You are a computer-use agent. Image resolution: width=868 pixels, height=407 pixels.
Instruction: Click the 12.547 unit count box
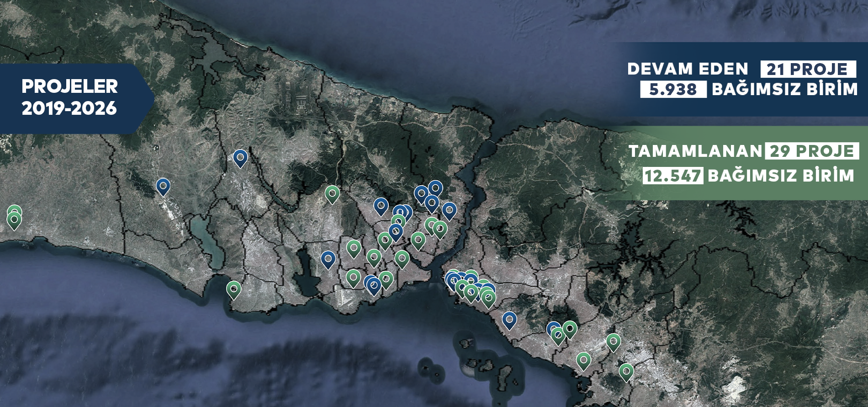(x=672, y=176)
